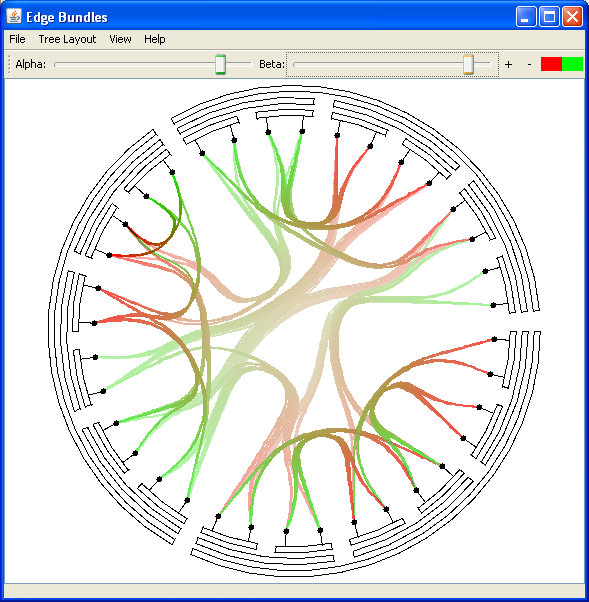
Task: Click the Java icon in title bar
Action: (14, 17)
